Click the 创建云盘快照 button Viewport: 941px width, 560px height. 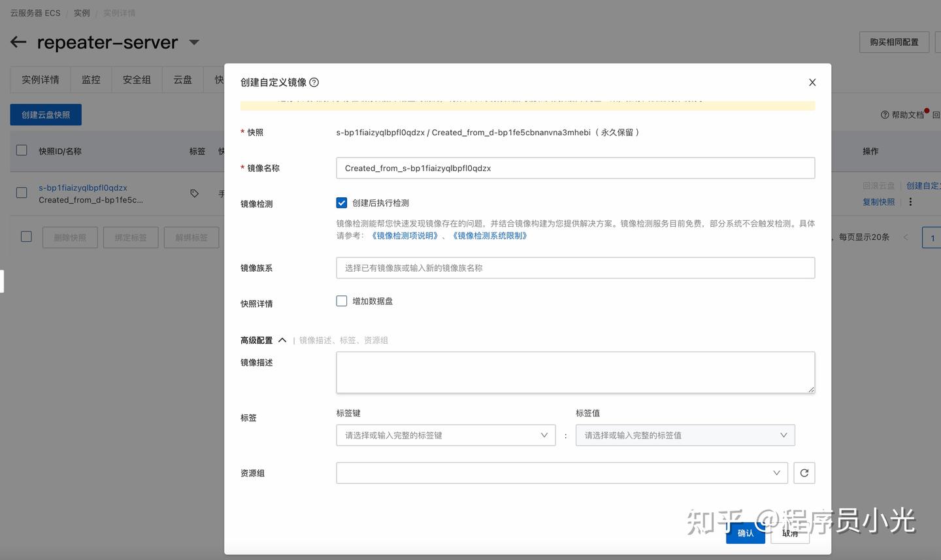(x=45, y=114)
